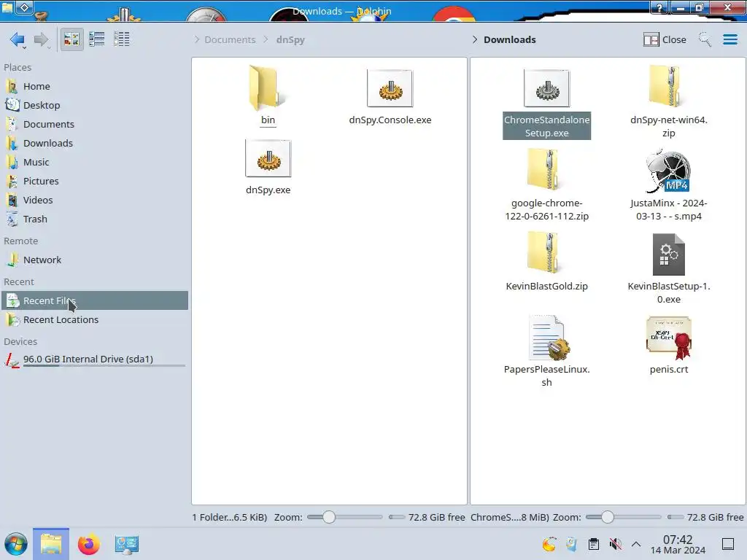Open system settings taskbar icon
The width and height of the screenshot is (747, 560).
coord(126,544)
